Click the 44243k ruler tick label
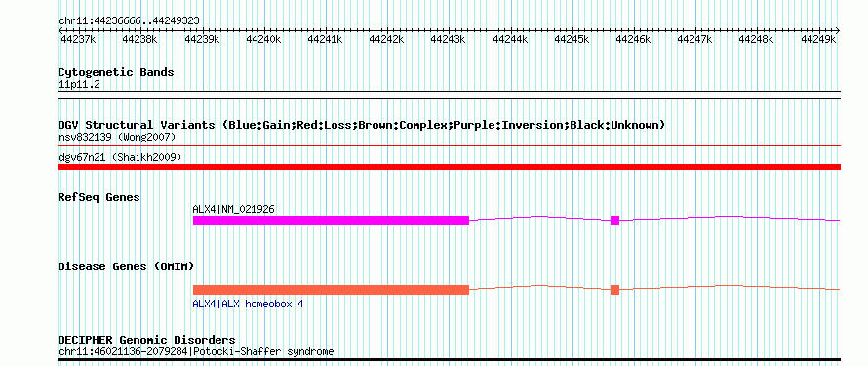Image resolution: width=868 pixels, height=366 pixels. (448, 39)
